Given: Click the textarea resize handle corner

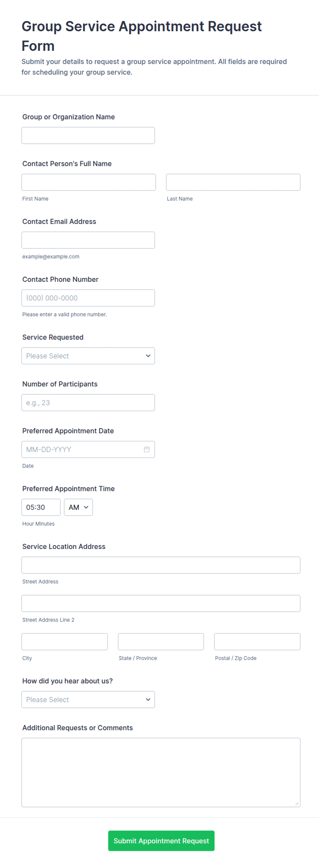Looking at the screenshot, I should tap(297, 804).
